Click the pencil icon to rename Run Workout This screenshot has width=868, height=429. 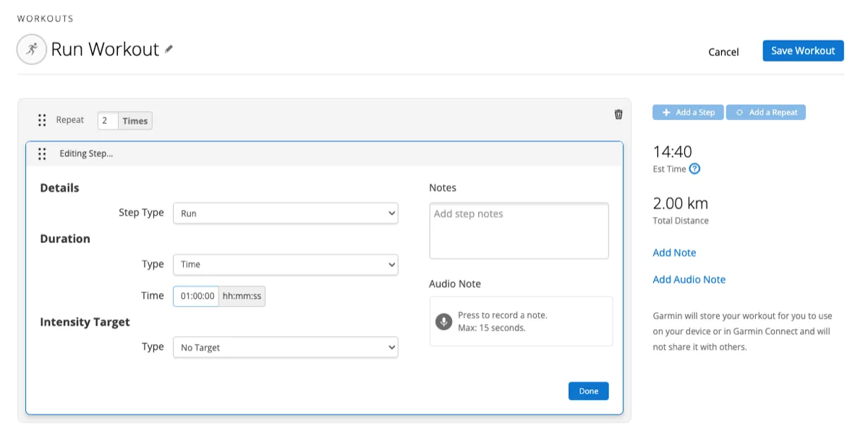169,50
